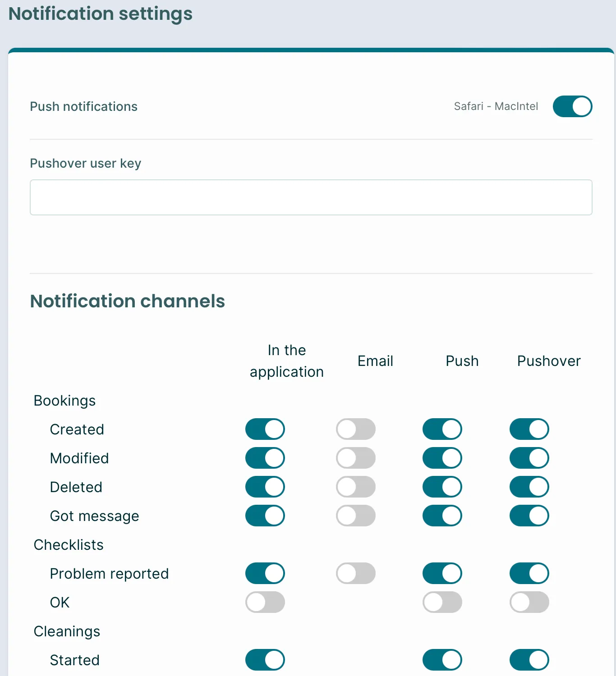
Task: Enable Email toggle for Bookings Created
Action: coord(356,429)
